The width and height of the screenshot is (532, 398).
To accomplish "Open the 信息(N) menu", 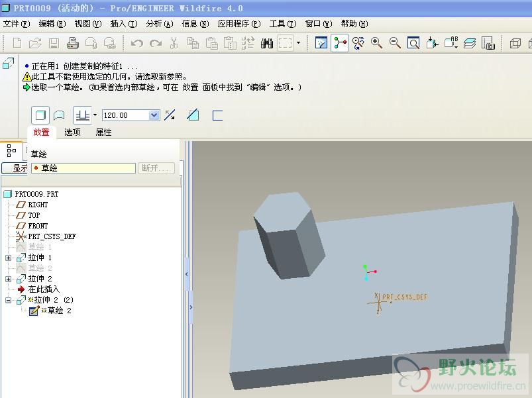I will coord(195,24).
